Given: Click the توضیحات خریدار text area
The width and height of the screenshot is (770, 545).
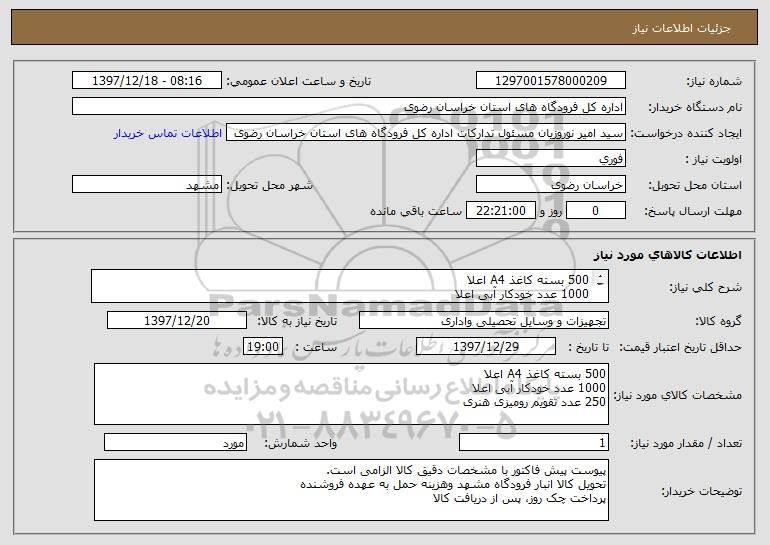Looking at the screenshot, I should (x=351, y=490).
